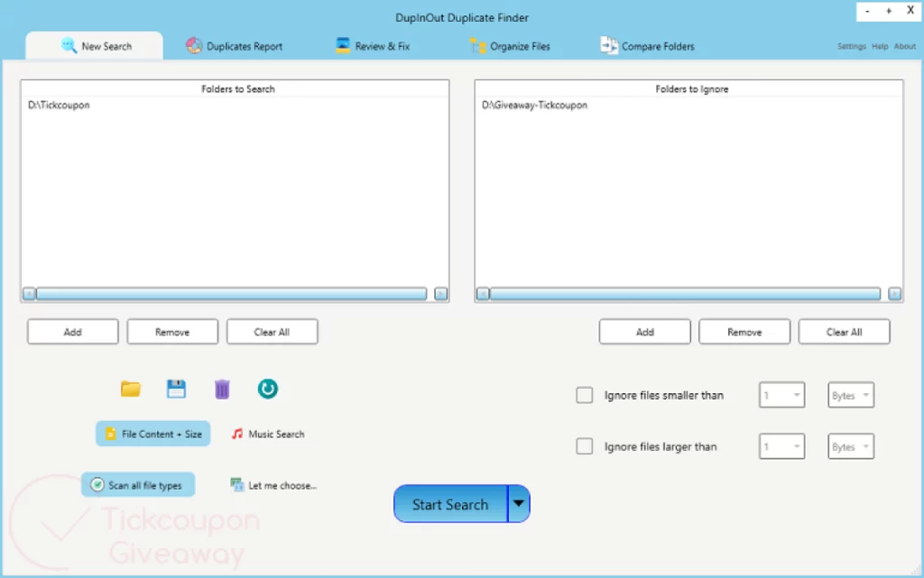Click the yellow open folder icon

(131, 389)
